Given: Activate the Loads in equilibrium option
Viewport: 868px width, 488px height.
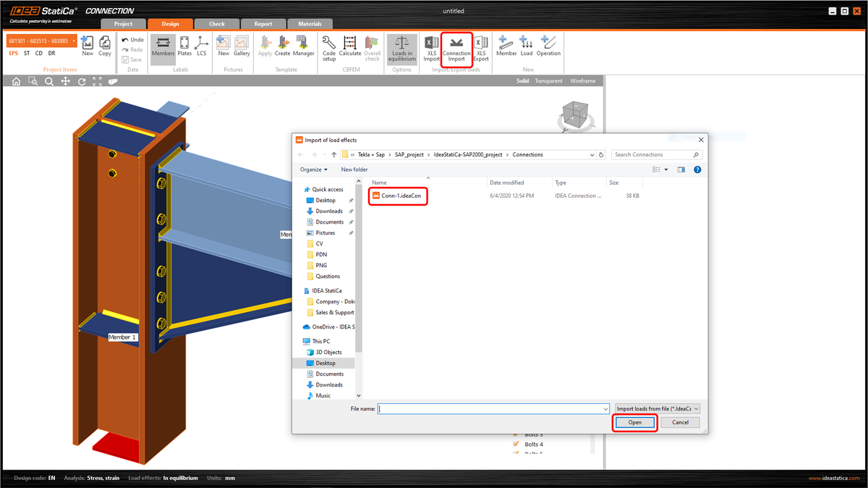Looking at the screenshot, I should [x=401, y=47].
